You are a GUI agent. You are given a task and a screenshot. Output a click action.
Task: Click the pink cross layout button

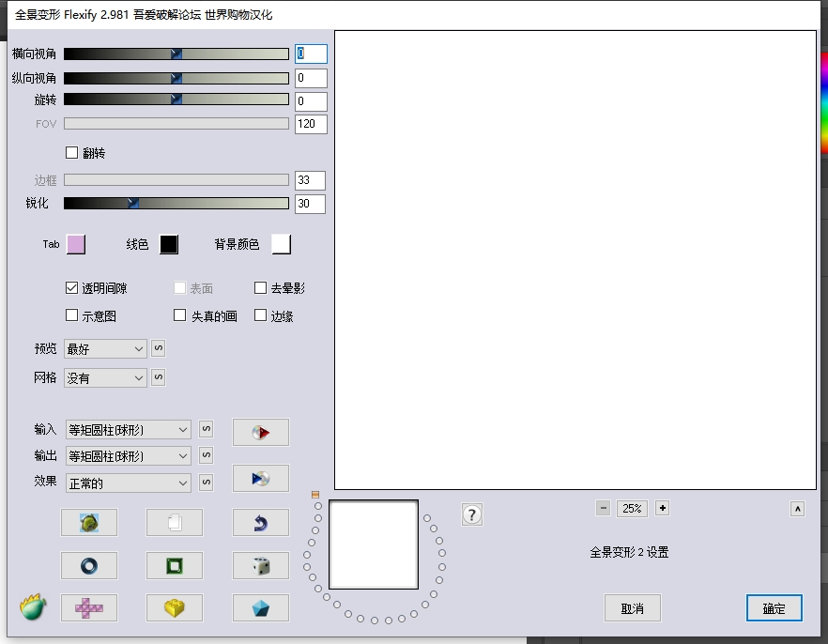point(89,608)
